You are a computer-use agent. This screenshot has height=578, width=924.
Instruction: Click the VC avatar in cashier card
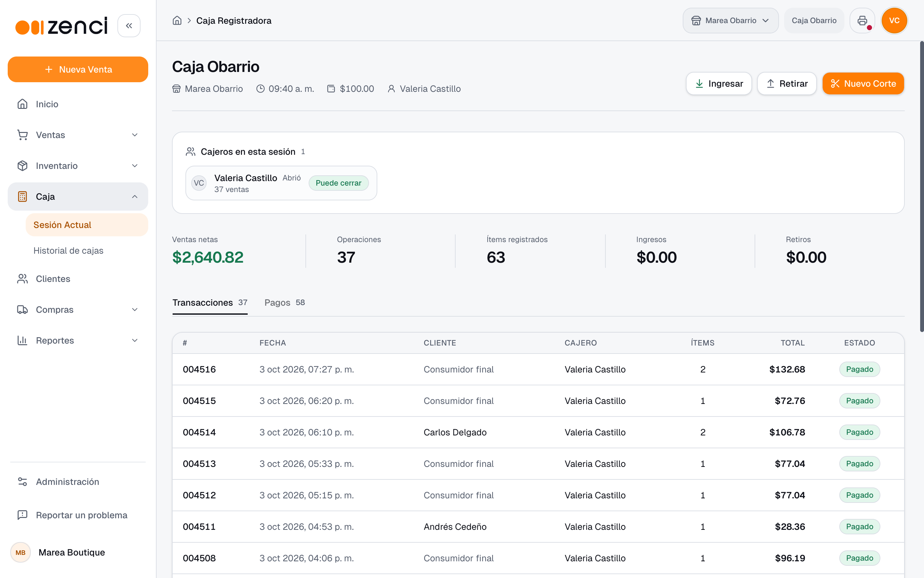[x=199, y=183]
